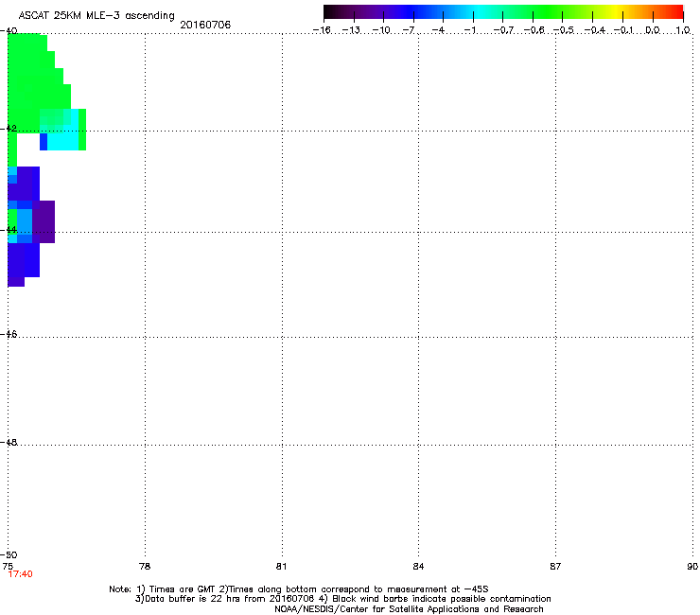Click the note line 'Times are GMT'
This screenshot has height=615, width=700.
[x=183, y=589]
